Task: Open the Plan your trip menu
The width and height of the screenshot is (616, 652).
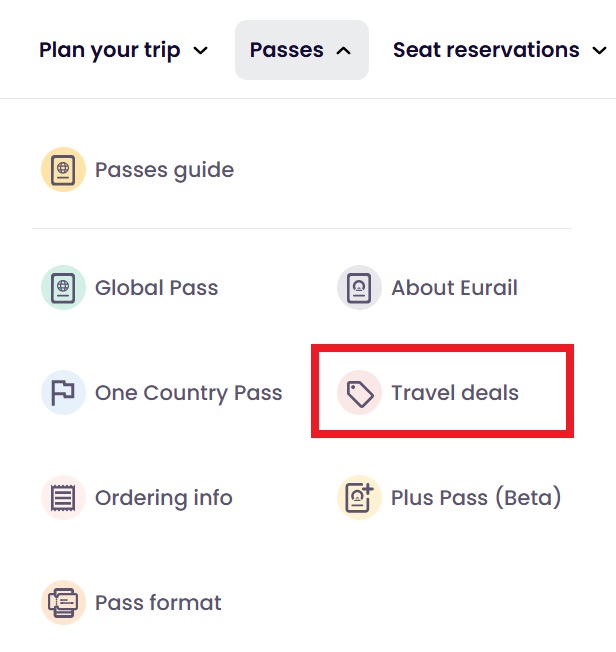Action: tap(110, 50)
